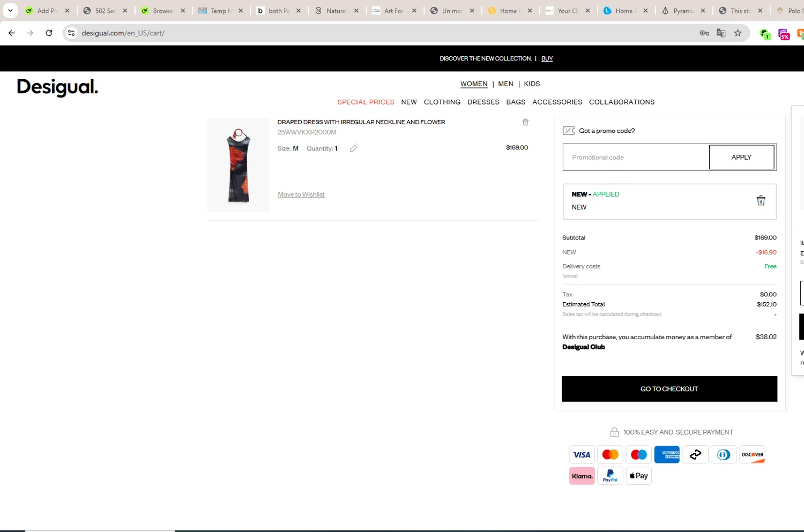Switch to the Pyramid tab
The width and height of the screenshot is (804, 532).
coord(683,11)
